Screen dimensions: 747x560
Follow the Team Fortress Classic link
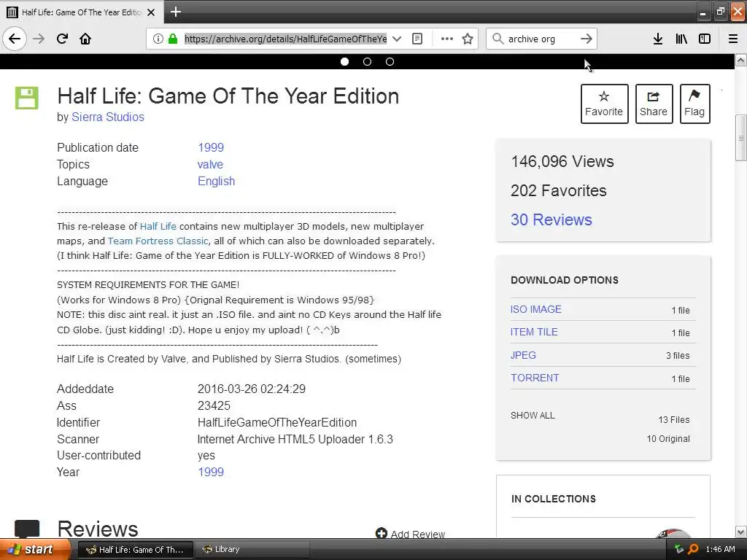tap(158, 241)
